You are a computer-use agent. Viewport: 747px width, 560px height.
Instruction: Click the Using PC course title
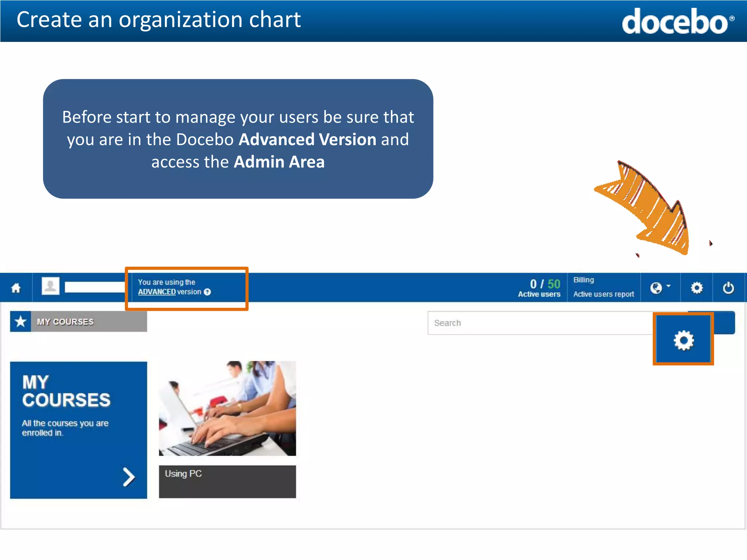pyautogui.click(x=183, y=474)
